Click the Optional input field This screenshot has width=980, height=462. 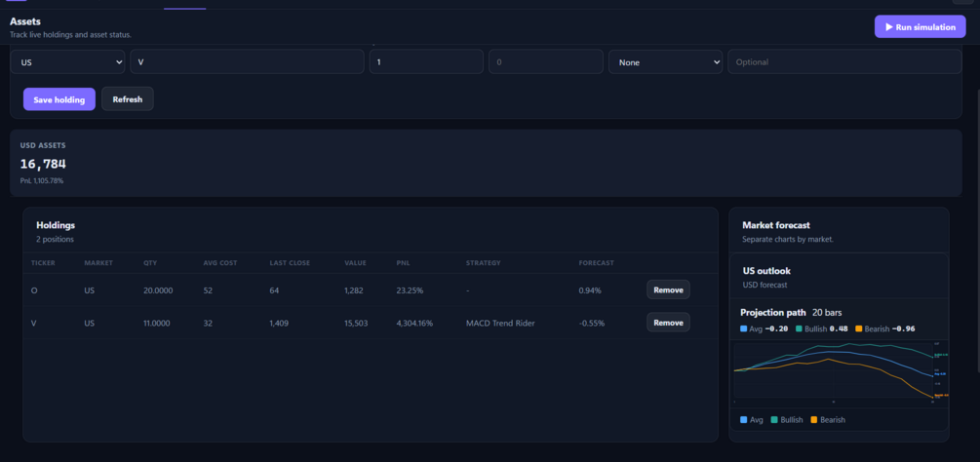[844, 61]
